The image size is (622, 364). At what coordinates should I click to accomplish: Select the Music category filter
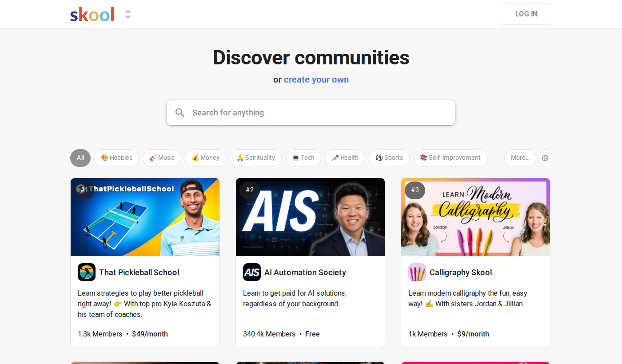(x=162, y=158)
